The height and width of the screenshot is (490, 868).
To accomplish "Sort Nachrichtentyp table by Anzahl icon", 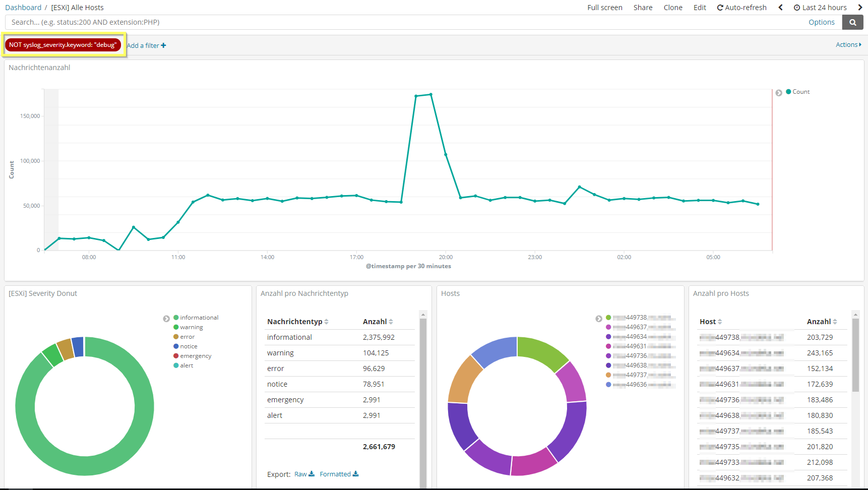I will click(x=391, y=322).
